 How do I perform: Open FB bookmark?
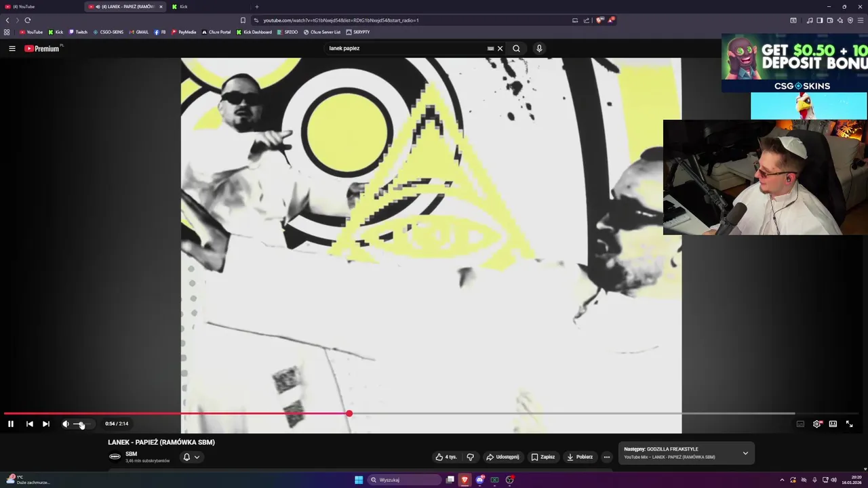(x=160, y=32)
